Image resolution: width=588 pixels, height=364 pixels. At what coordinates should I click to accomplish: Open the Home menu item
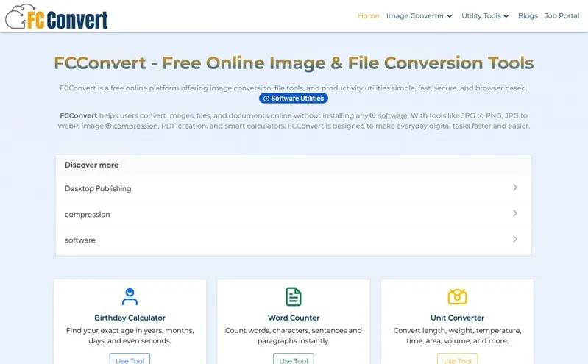coord(368,15)
